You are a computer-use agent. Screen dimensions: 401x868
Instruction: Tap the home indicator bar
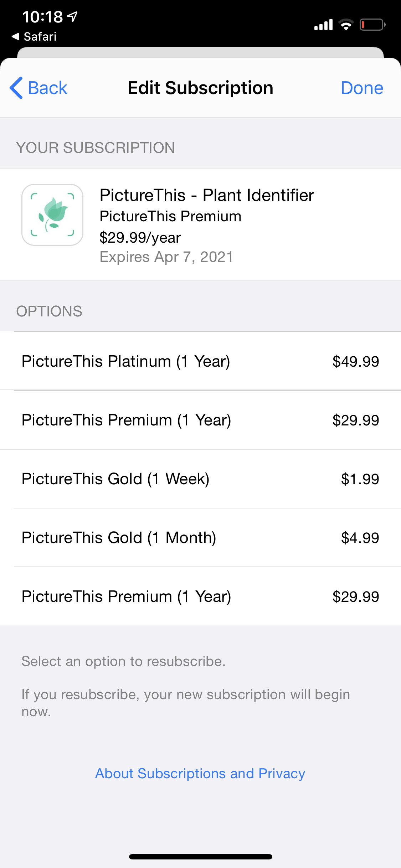click(x=200, y=857)
